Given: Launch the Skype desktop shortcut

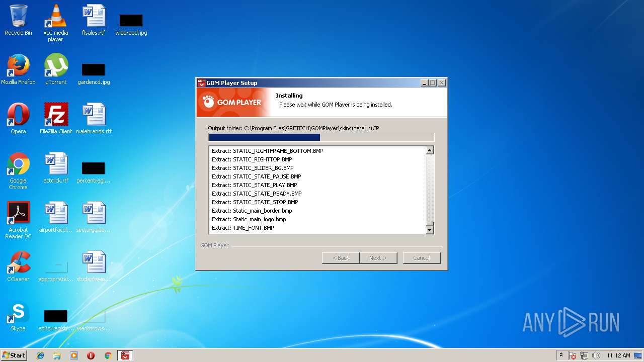Looking at the screenshot, I should [x=18, y=316].
